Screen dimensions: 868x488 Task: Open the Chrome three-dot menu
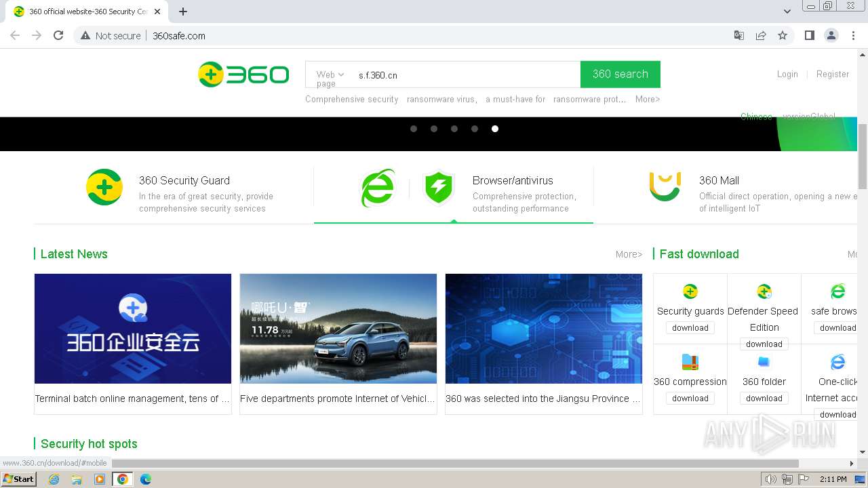854,35
